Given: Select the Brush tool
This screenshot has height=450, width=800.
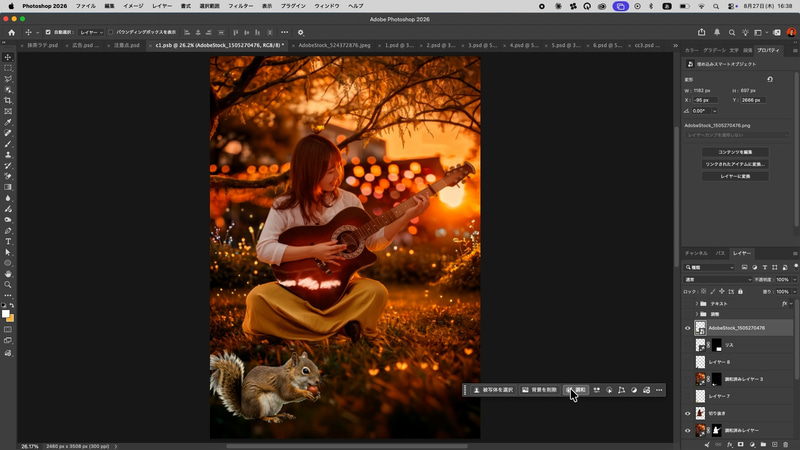Looking at the screenshot, I should click(8, 144).
